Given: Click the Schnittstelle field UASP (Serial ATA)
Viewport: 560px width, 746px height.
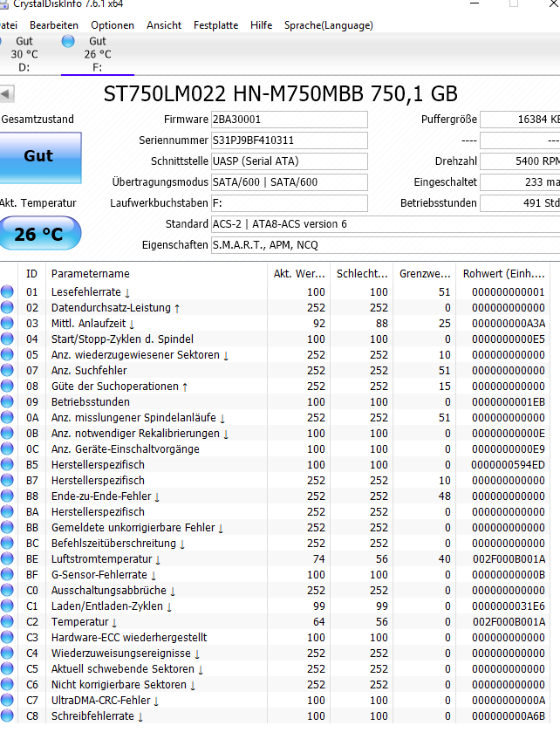Looking at the screenshot, I should point(290,161).
